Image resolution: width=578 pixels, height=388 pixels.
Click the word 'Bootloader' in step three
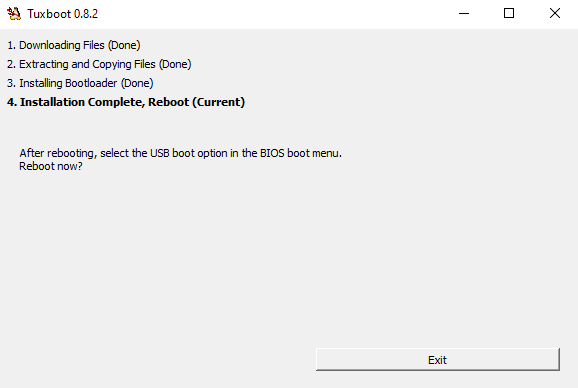pos(91,83)
